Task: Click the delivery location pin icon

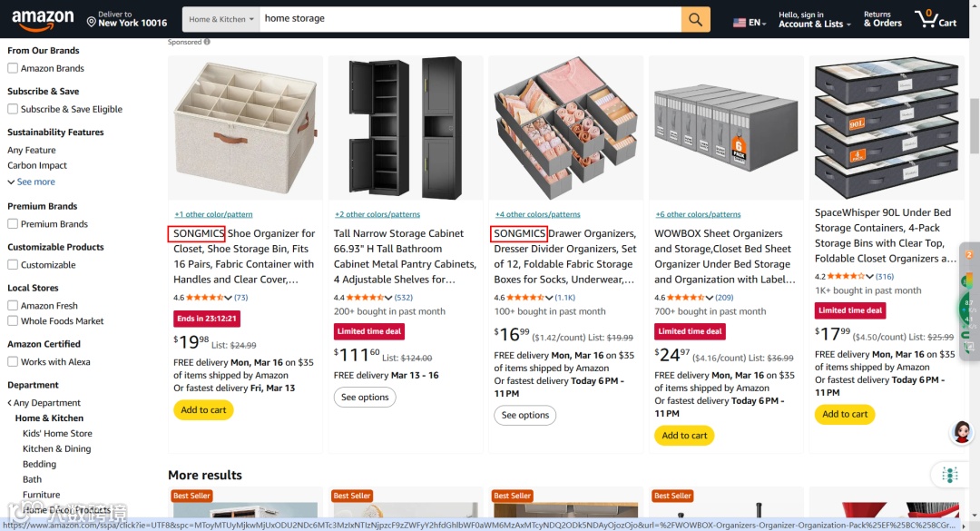Action: pyautogui.click(x=92, y=23)
